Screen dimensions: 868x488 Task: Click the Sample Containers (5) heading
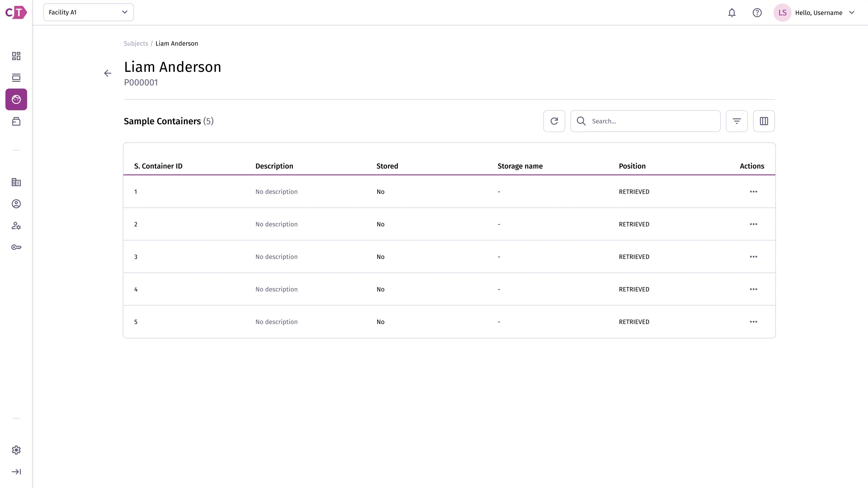click(168, 121)
